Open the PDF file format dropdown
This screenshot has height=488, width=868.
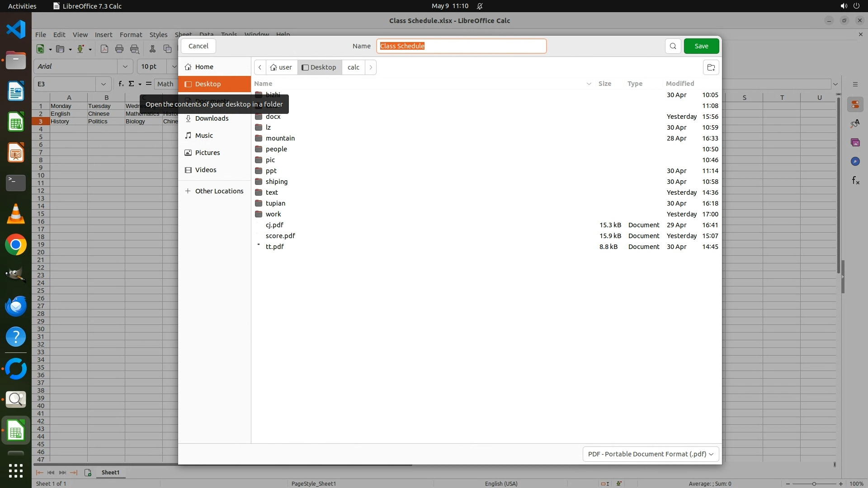point(650,454)
